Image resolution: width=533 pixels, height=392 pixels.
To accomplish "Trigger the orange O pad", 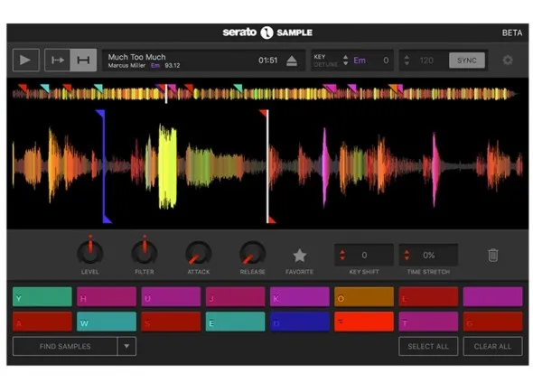I will click(364, 297).
